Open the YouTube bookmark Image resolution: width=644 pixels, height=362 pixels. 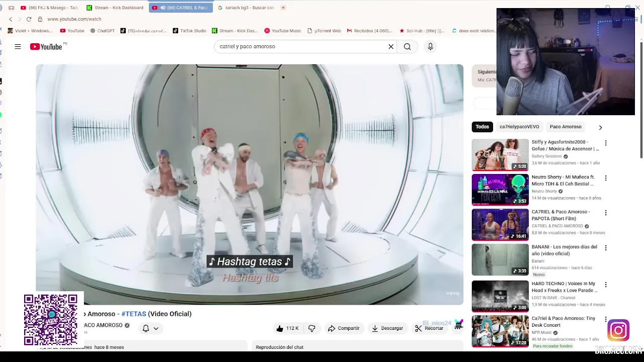click(x=72, y=31)
